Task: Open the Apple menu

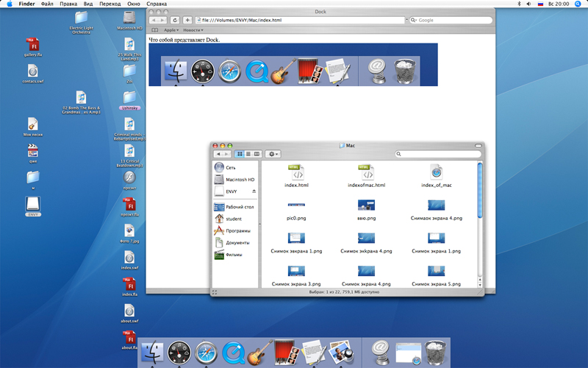Action: click(10, 4)
